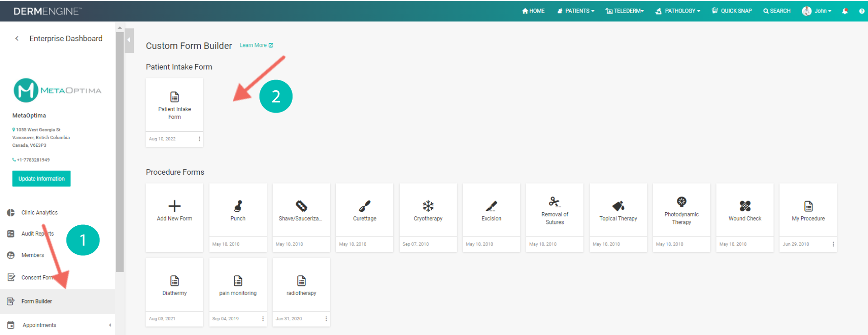
Task: Expand the Pathology dropdown menu
Action: coord(678,11)
